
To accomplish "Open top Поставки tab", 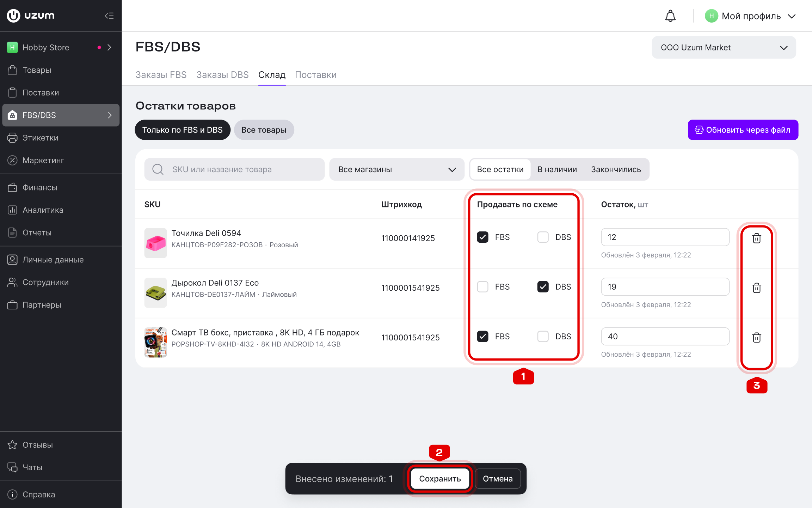I will point(316,75).
